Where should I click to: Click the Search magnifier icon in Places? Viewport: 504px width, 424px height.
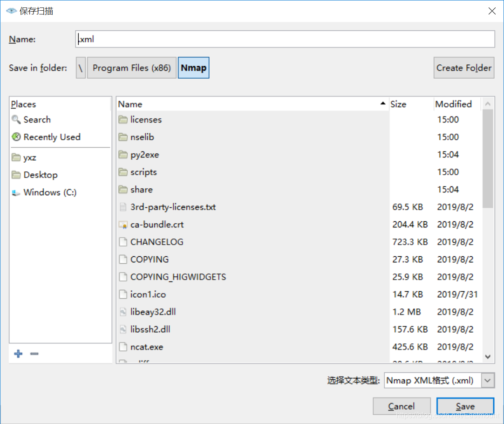coord(16,120)
